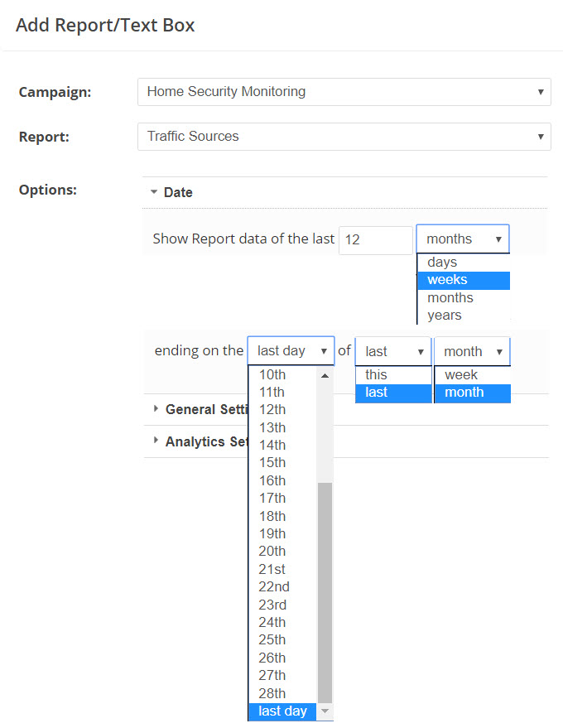The width and height of the screenshot is (563, 728).
Task: Select '22nd' from the day list
Action: pos(274,587)
